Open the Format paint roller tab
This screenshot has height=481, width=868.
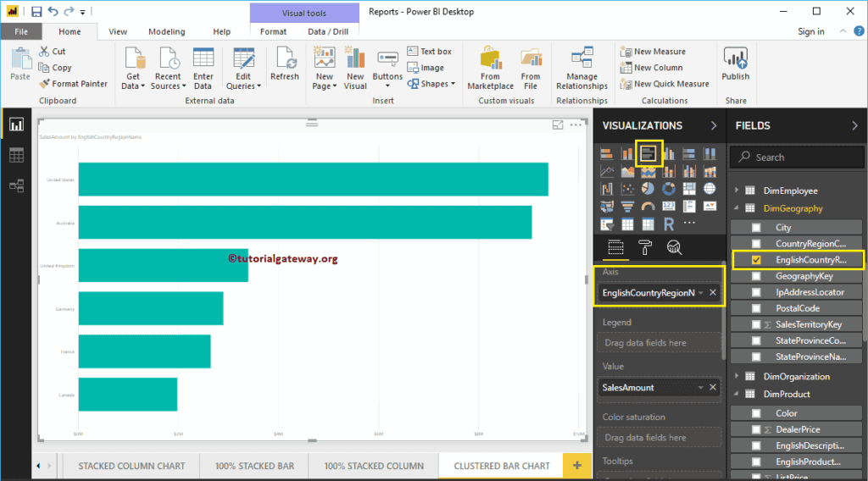coord(645,247)
